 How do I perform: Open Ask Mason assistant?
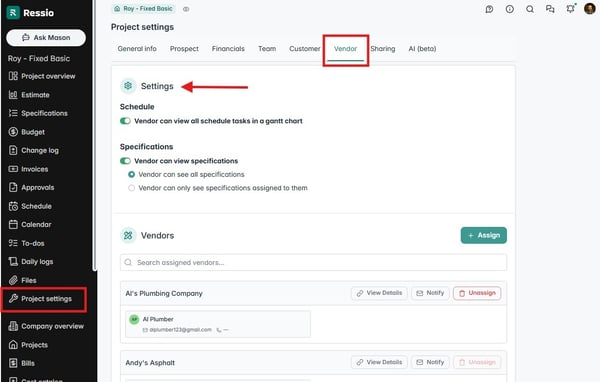coord(46,38)
